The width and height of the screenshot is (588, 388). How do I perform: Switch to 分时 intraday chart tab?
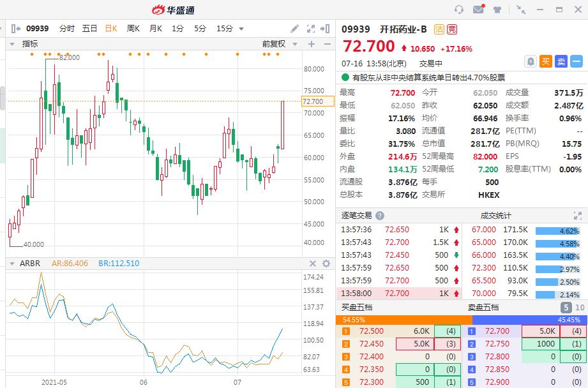pyautogui.click(x=66, y=29)
